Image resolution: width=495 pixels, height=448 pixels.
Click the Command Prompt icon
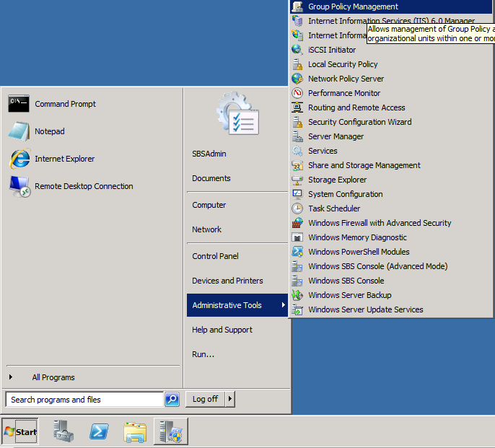(19, 104)
